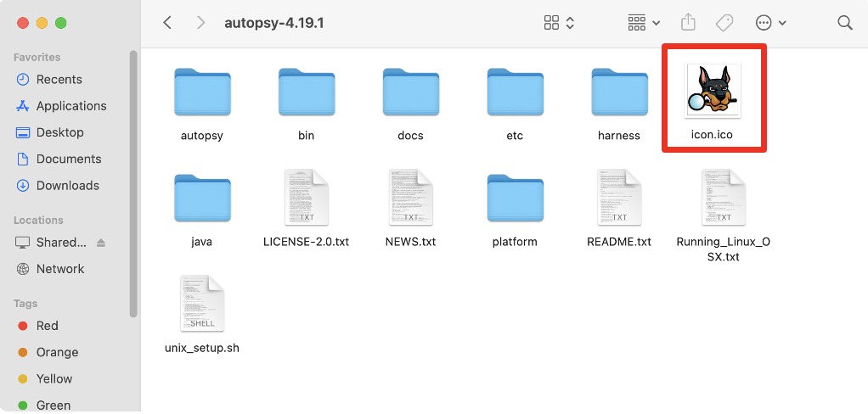This screenshot has width=868, height=414.
Task: Click the NEWS.txt file name label
Action: coord(411,242)
